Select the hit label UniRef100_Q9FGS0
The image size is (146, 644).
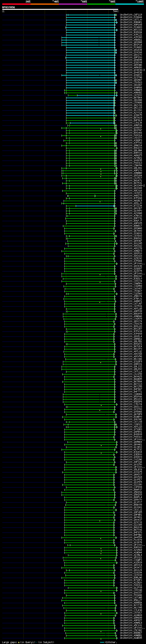131,58
